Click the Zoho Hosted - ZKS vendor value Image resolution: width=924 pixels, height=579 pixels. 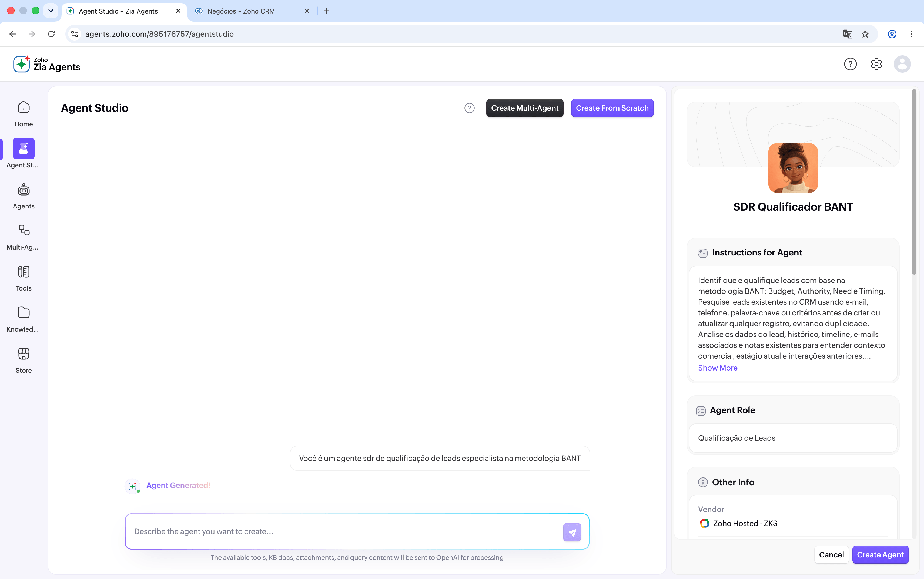pyautogui.click(x=745, y=523)
